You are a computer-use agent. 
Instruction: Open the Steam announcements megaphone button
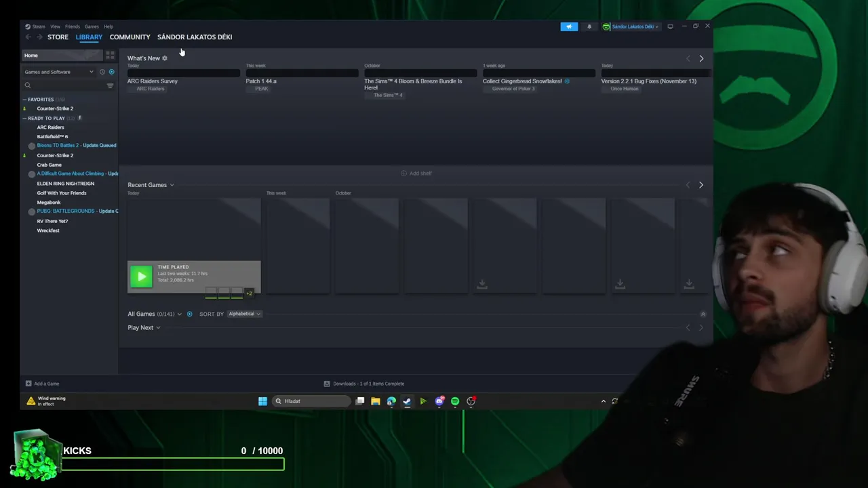tap(569, 26)
